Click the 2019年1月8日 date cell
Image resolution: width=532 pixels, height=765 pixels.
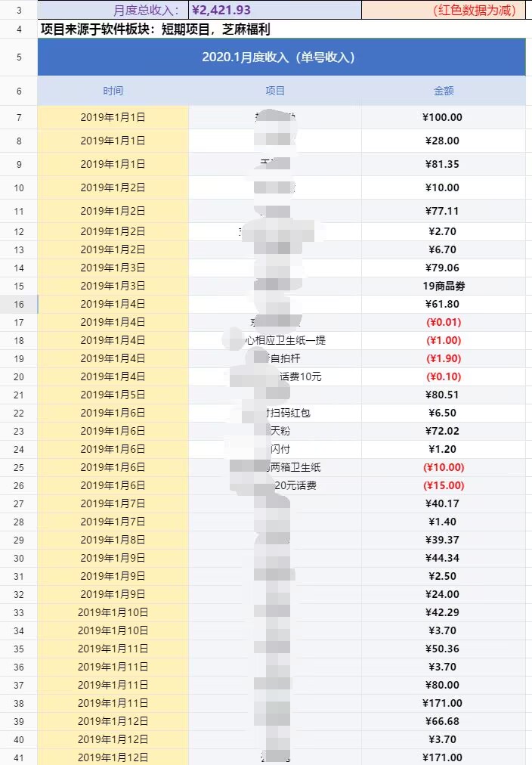point(113,540)
